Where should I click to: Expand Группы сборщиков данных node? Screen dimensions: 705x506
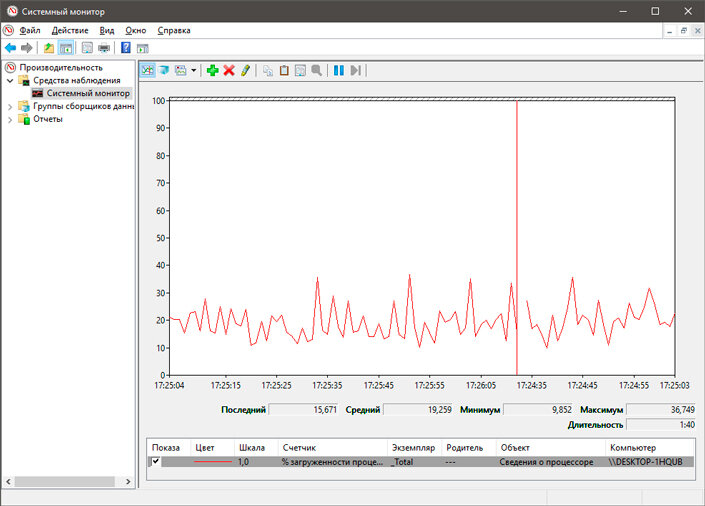10,107
